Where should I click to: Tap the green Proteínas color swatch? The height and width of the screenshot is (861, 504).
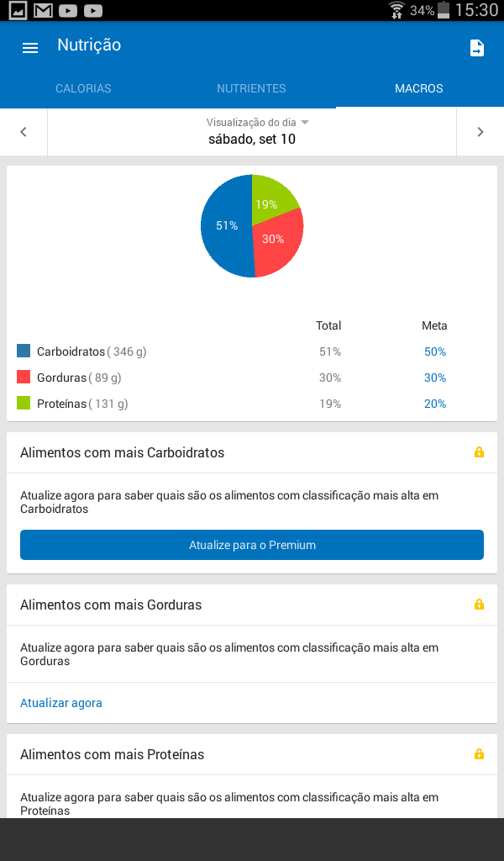[x=24, y=403]
